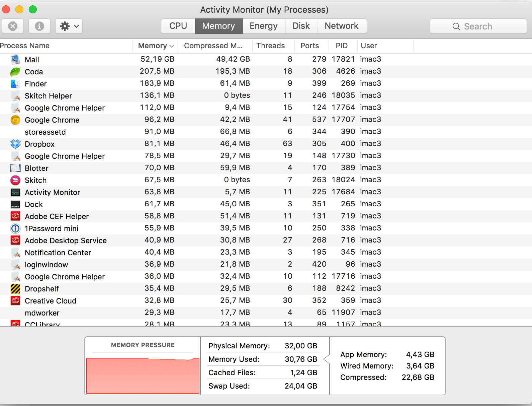
Task: Click the Memory Pressure graph
Action: coord(143,376)
